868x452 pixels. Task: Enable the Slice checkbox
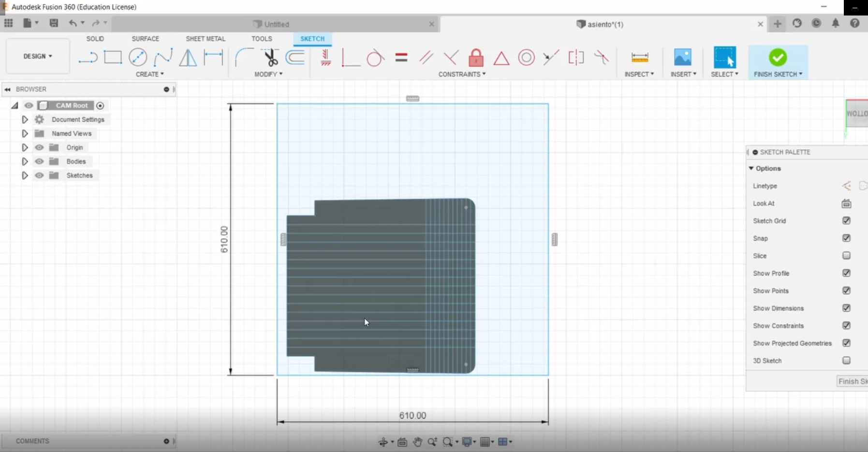pos(846,256)
